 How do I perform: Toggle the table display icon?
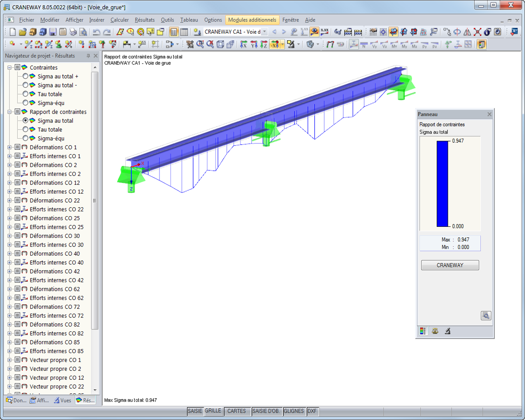point(184,32)
